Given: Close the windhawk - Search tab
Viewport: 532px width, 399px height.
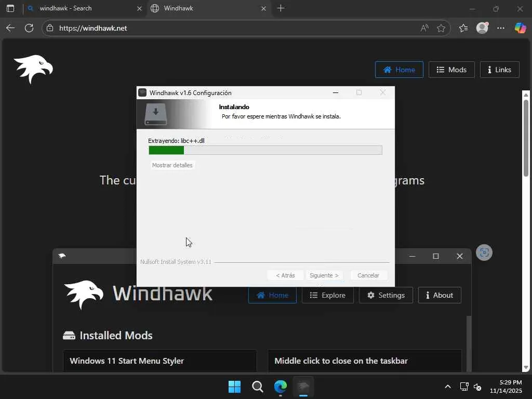Looking at the screenshot, I should pyautogui.click(x=139, y=8).
